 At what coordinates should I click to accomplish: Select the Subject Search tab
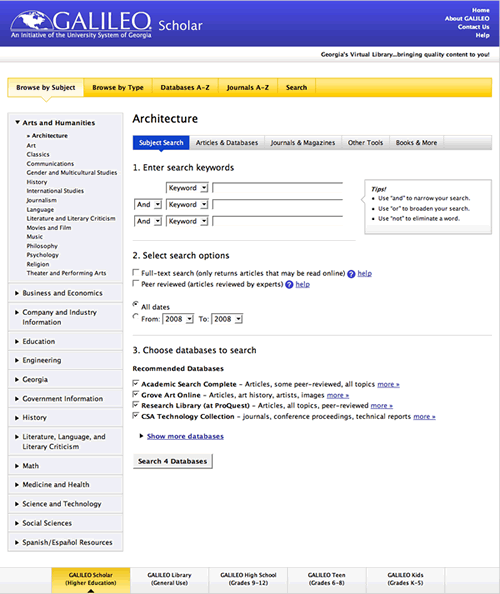[x=161, y=143]
